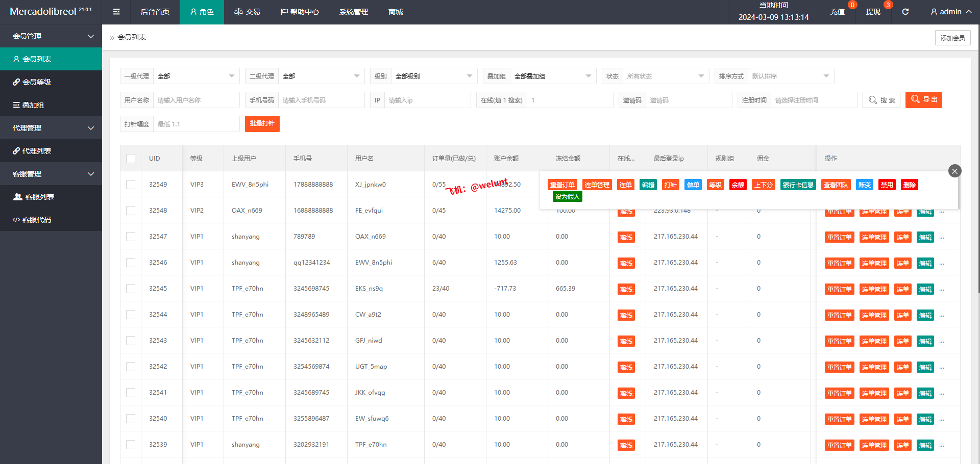The width and height of the screenshot is (980, 464).
Task: Check the checkbox for UID 32549
Action: coord(131,185)
